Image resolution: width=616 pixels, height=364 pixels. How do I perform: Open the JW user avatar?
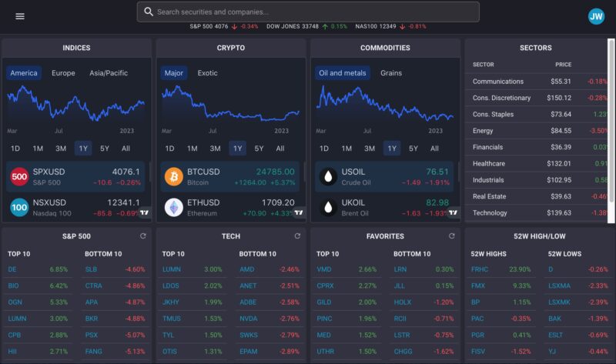coord(596,16)
